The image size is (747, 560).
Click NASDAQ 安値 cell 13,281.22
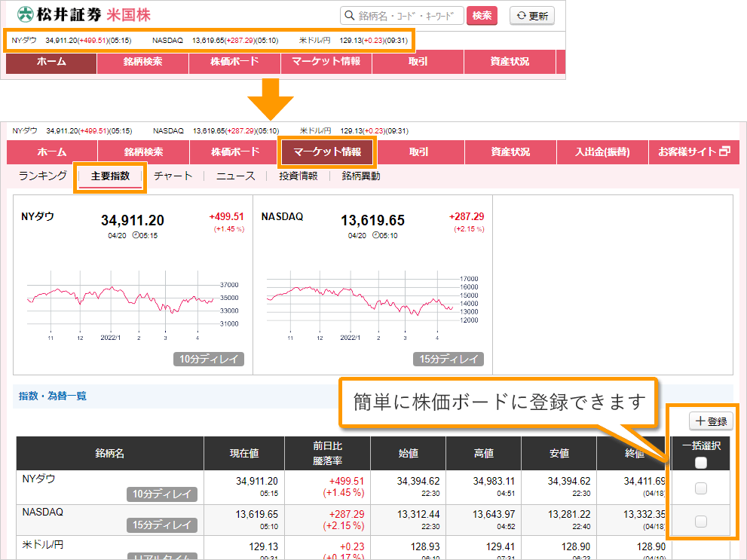pos(569,514)
